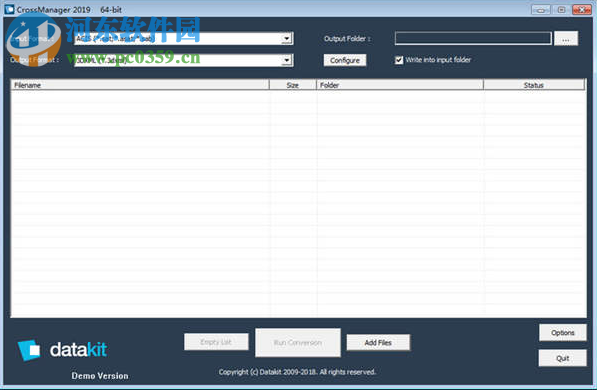The width and height of the screenshot is (597, 390).
Task: Click the CrossManager title bar app icon
Action: tap(9, 9)
